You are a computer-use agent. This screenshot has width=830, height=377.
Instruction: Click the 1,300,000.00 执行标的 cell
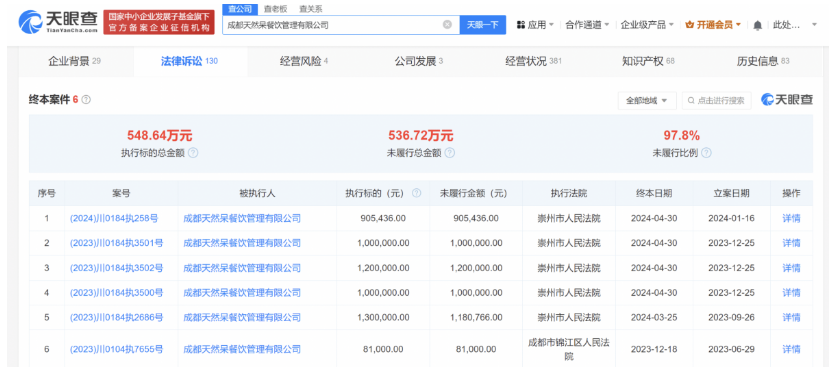tap(383, 318)
